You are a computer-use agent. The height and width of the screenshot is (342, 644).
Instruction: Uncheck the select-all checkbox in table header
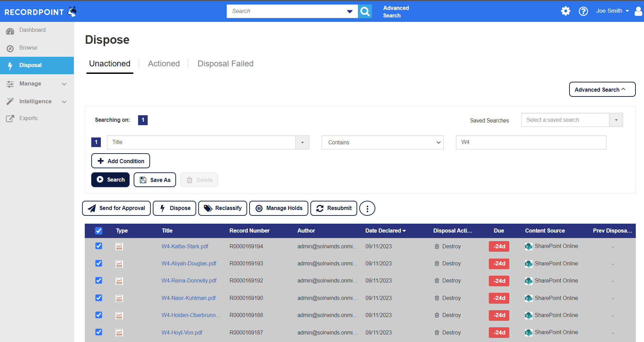(x=98, y=231)
